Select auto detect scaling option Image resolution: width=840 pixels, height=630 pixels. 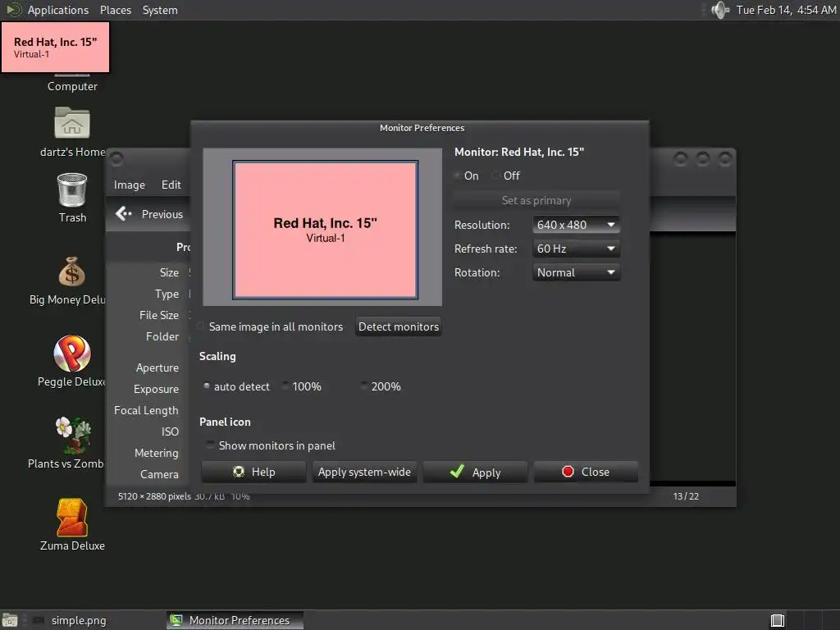click(x=206, y=386)
